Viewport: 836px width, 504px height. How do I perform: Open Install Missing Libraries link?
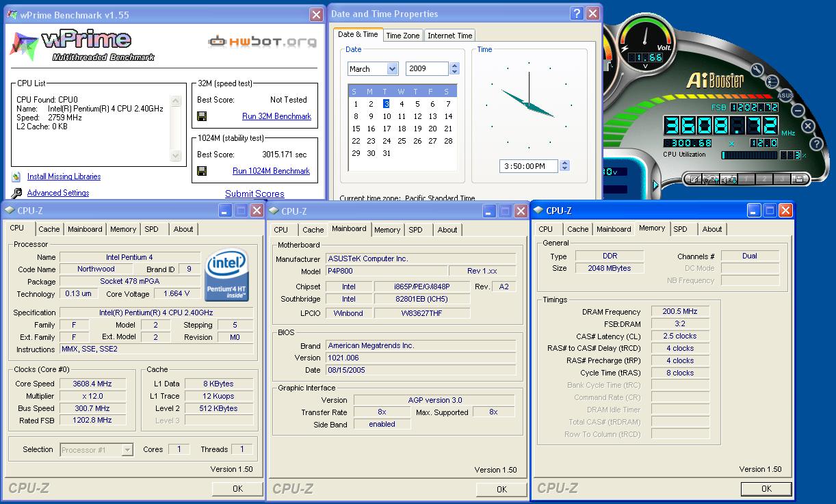coord(64,176)
